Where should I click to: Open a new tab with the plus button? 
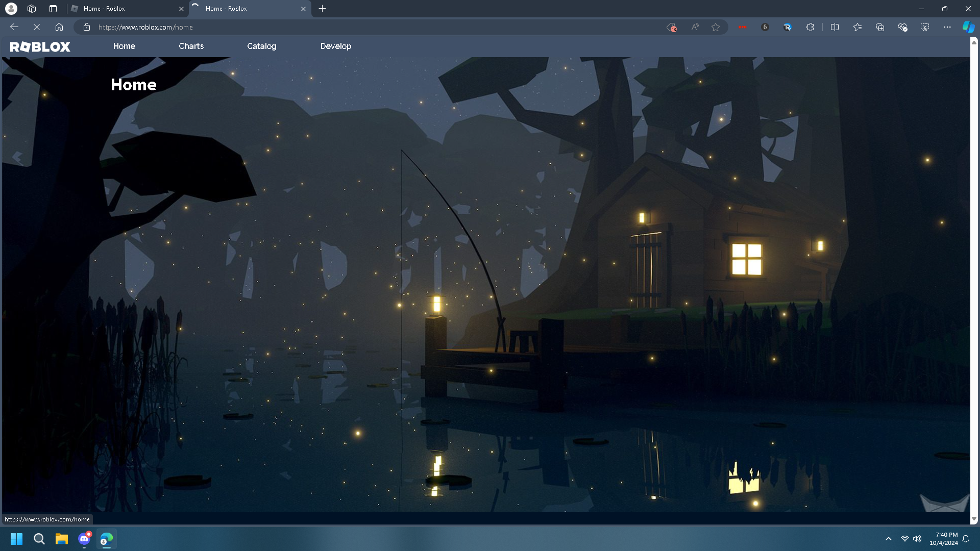[x=322, y=9]
